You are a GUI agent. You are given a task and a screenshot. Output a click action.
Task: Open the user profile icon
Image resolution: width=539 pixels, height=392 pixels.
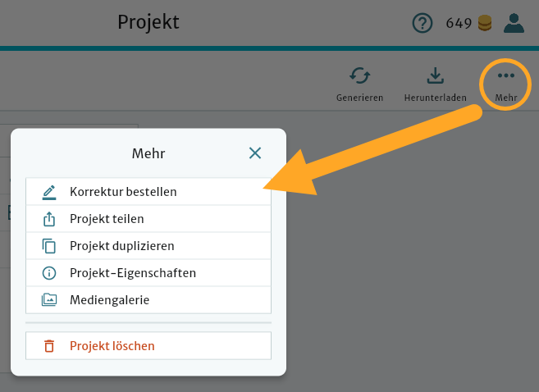[x=514, y=23]
